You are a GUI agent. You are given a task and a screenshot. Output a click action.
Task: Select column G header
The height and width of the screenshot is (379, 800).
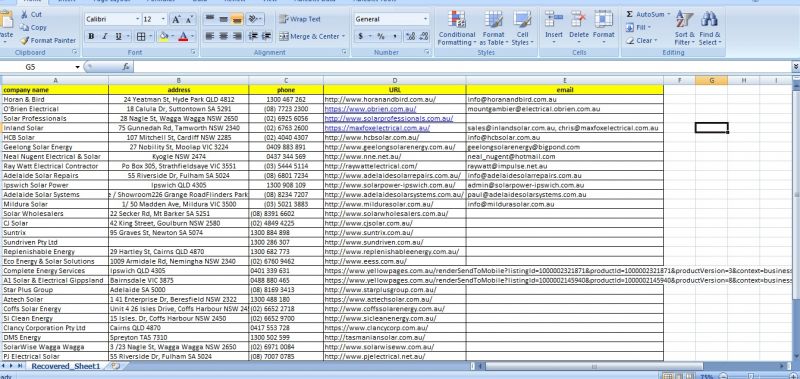pos(711,80)
